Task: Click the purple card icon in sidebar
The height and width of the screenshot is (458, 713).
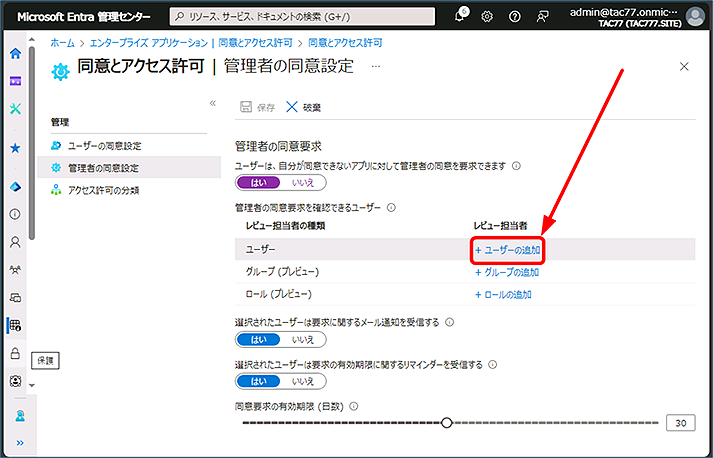Action: click(x=15, y=81)
